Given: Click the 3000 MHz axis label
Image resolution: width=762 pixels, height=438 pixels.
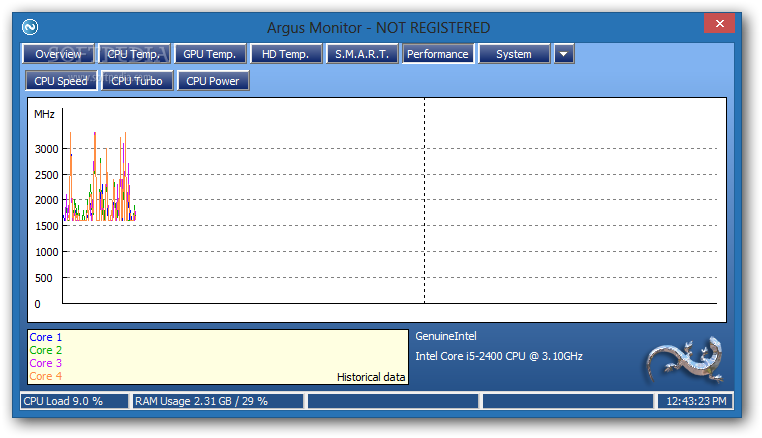Looking at the screenshot, I should (x=47, y=149).
